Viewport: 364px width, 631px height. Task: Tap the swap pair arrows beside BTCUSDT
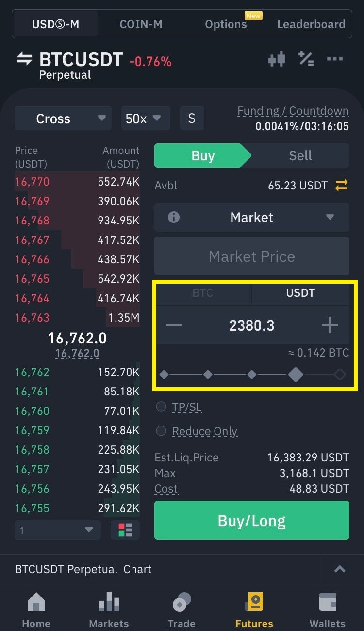pyautogui.click(x=24, y=60)
